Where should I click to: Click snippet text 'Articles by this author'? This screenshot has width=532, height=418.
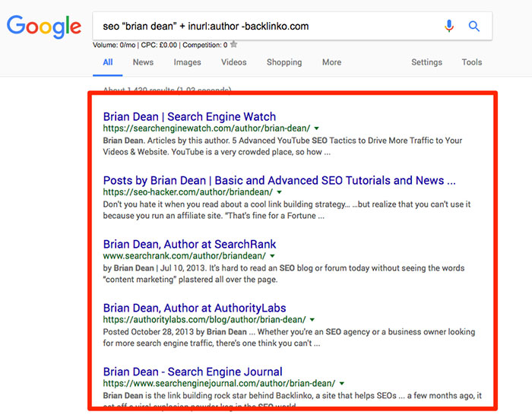(x=188, y=141)
